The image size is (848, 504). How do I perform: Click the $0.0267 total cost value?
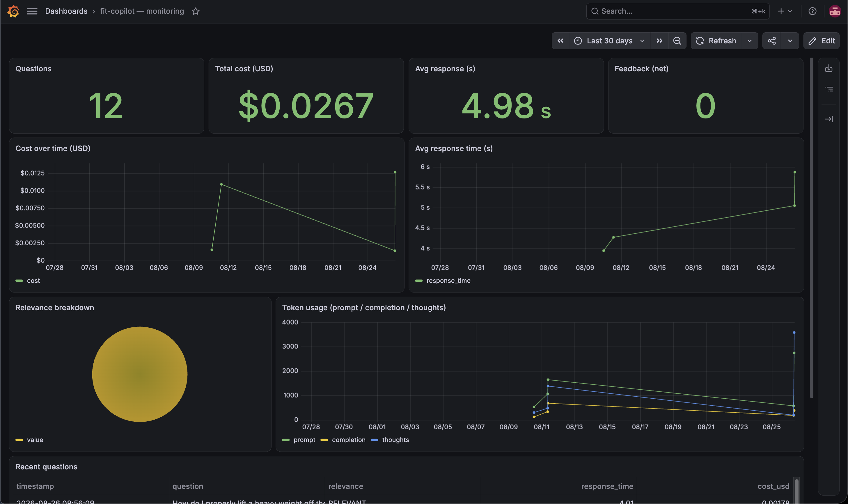click(306, 106)
